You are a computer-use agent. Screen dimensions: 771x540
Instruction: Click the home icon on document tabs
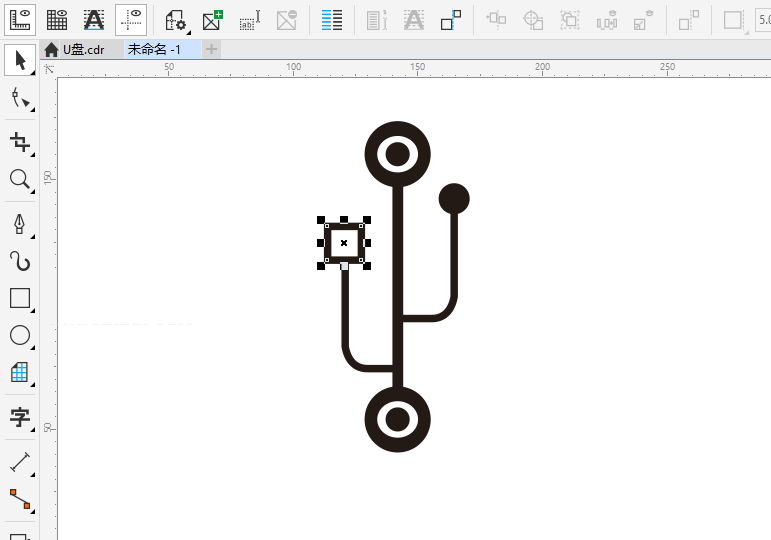[x=51, y=50]
